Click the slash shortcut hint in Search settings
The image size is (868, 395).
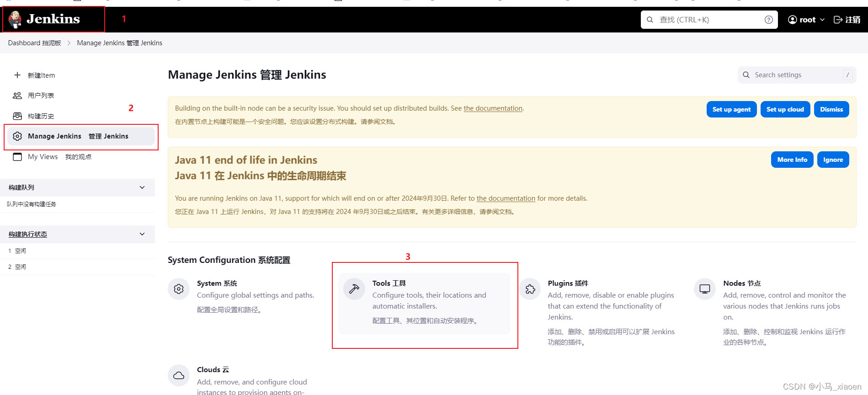coord(847,75)
